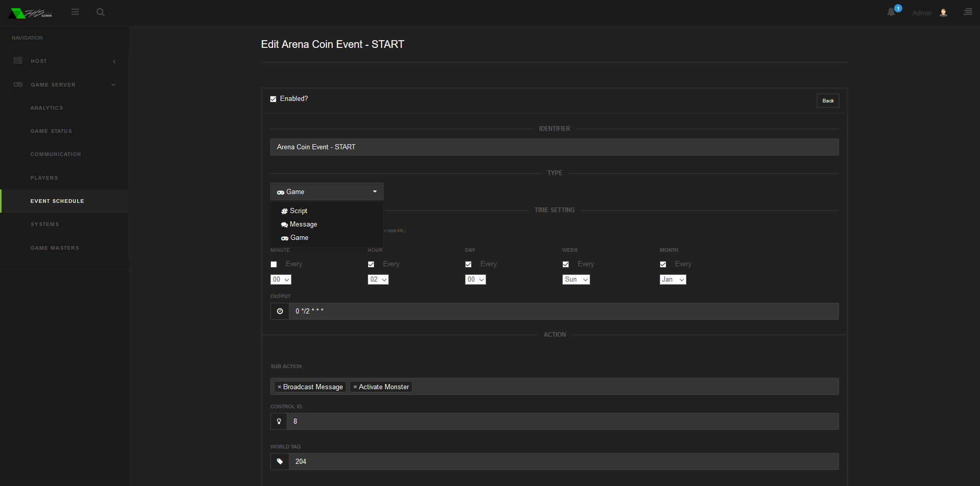Go to Analytics in the sidebar
Screen dimensions: 980x486
[47, 108]
